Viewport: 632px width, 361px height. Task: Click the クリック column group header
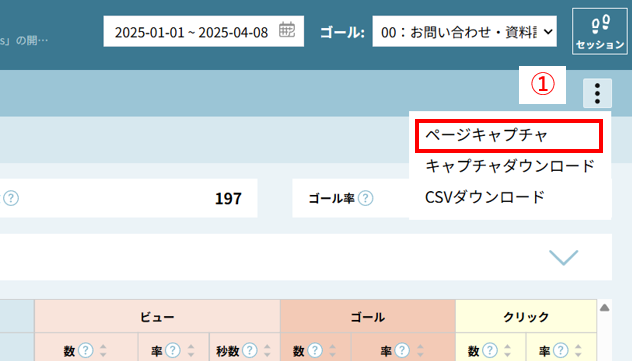526,317
